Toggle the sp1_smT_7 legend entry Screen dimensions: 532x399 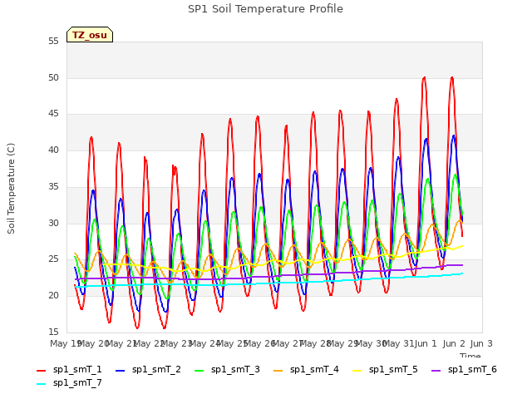click(69, 383)
